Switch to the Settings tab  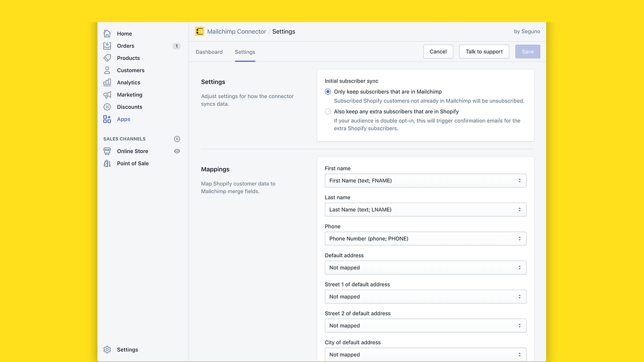coord(245,52)
